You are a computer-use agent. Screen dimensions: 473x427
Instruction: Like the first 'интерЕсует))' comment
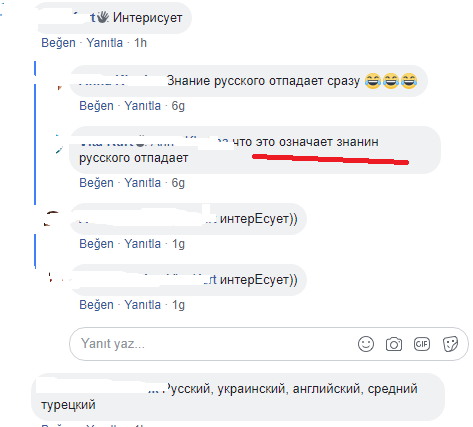click(96, 244)
